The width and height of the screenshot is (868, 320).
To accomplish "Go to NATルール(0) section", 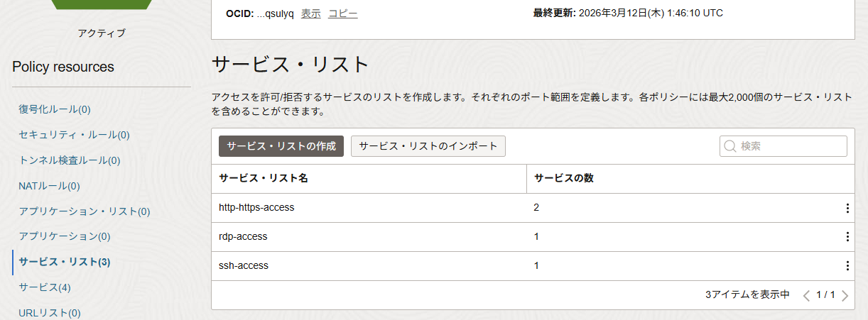I will point(49,186).
